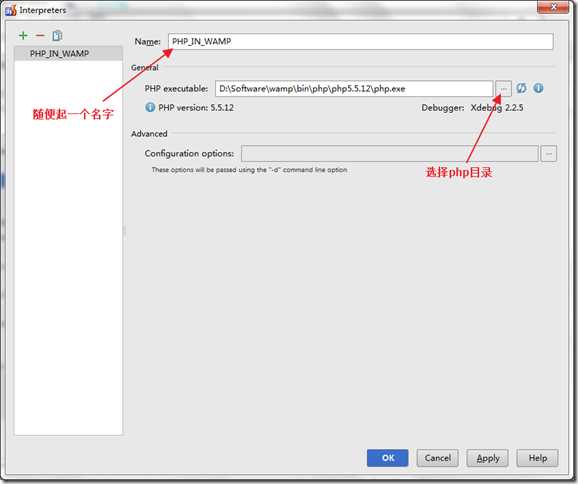
Task: Reload the PHP executable info
Action: 521,88
